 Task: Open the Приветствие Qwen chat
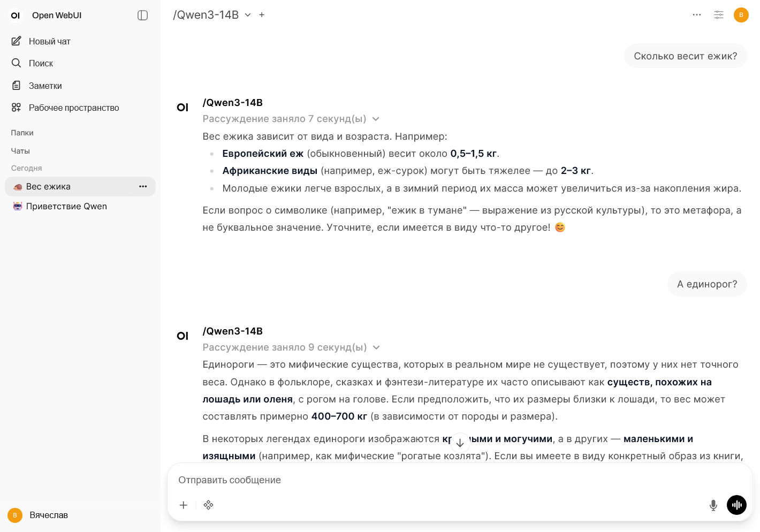coord(66,206)
